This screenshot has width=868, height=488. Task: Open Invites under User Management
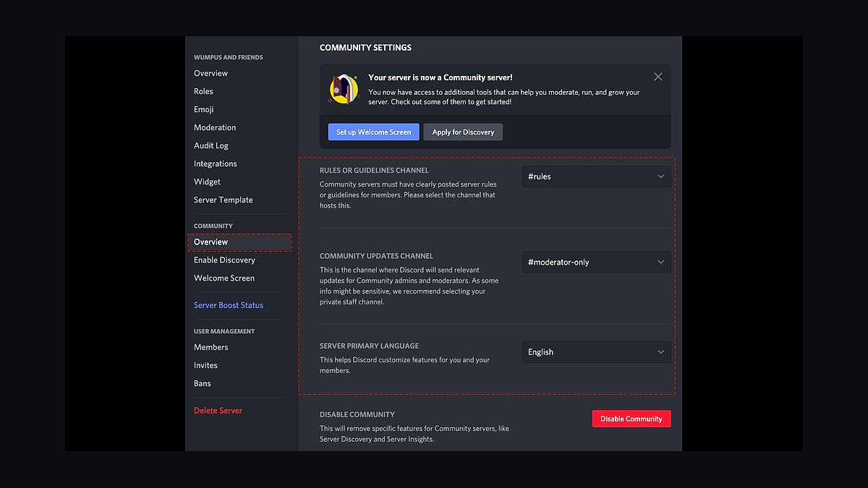coord(205,365)
